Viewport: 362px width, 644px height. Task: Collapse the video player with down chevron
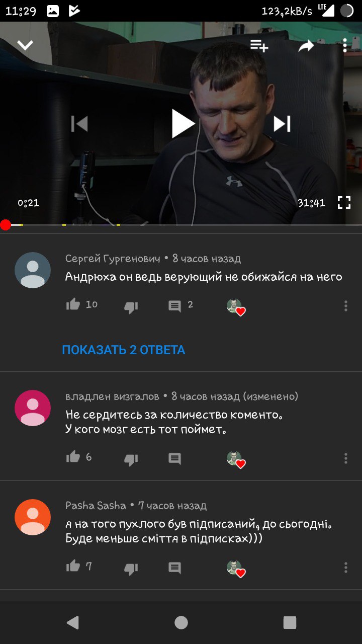[25, 46]
